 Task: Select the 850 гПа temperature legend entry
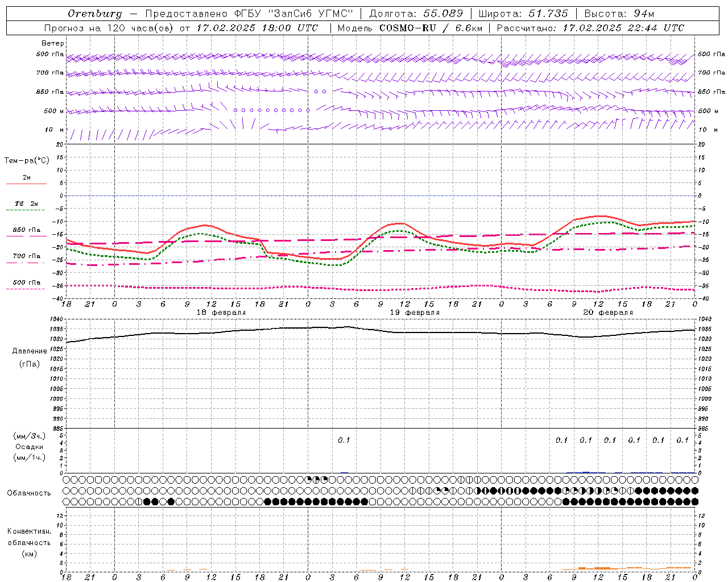pyautogui.click(x=27, y=230)
